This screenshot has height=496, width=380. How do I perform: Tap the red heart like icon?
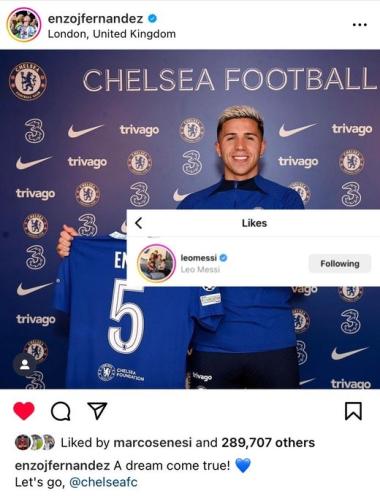24,411
